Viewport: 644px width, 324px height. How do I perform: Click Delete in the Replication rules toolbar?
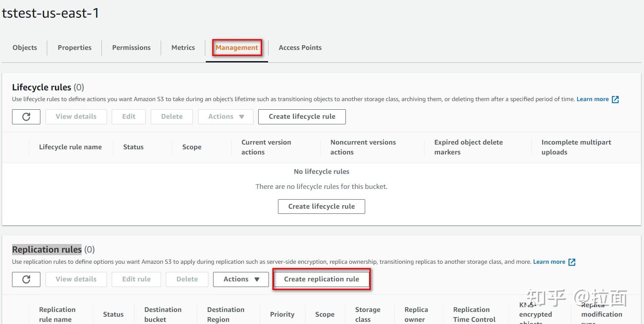tap(187, 279)
